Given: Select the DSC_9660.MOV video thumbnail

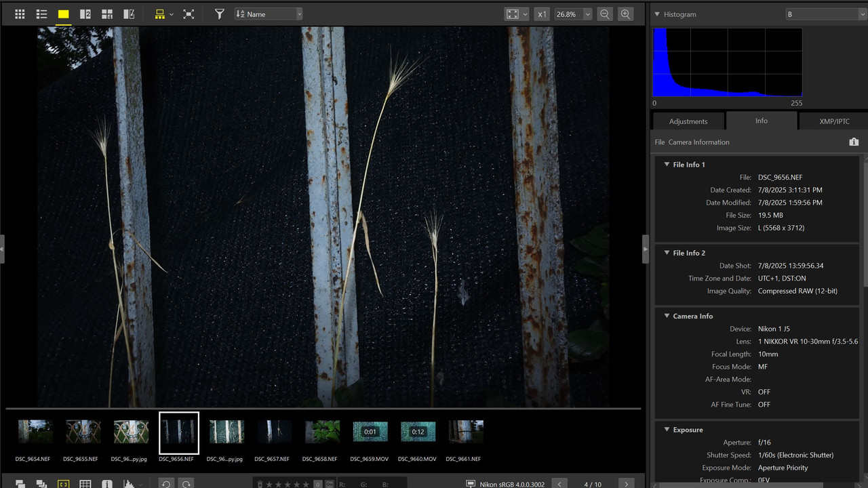Looking at the screenshot, I should pos(418,432).
